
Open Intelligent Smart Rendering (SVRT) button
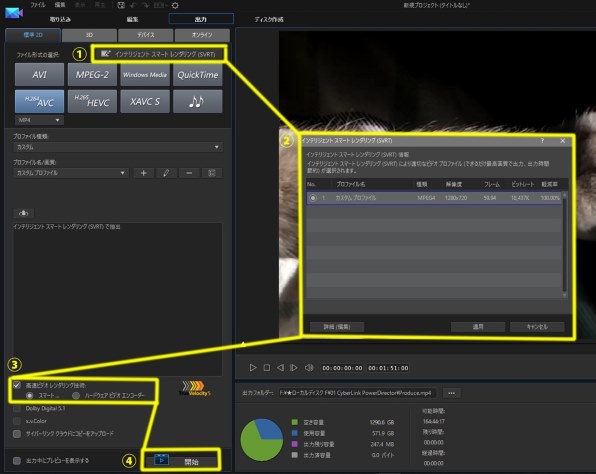point(159,54)
